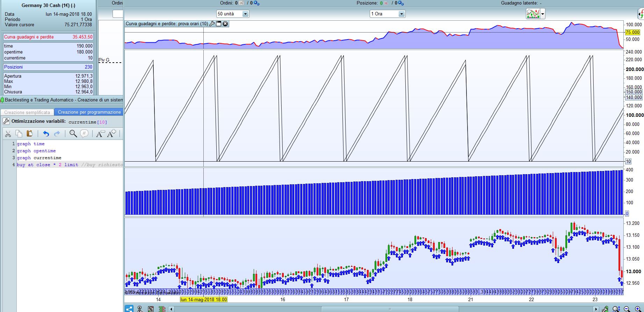The image size is (644, 312).
Task: Share the chart using the share icon
Action: click(129, 309)
